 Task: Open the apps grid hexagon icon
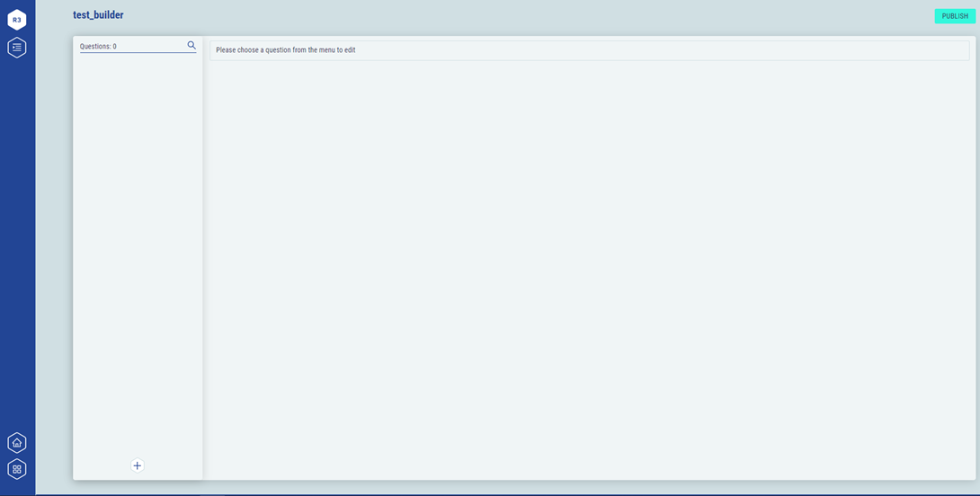pos(17,469)
